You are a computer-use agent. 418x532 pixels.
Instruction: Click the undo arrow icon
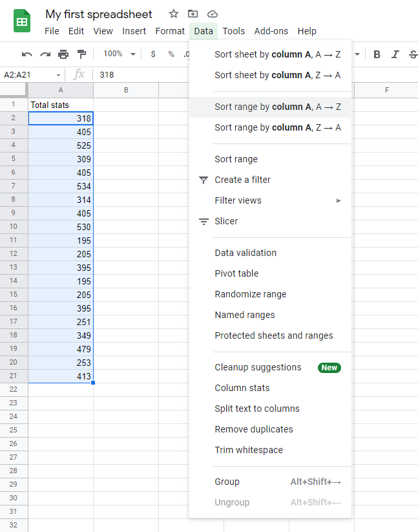coord(26,54)
